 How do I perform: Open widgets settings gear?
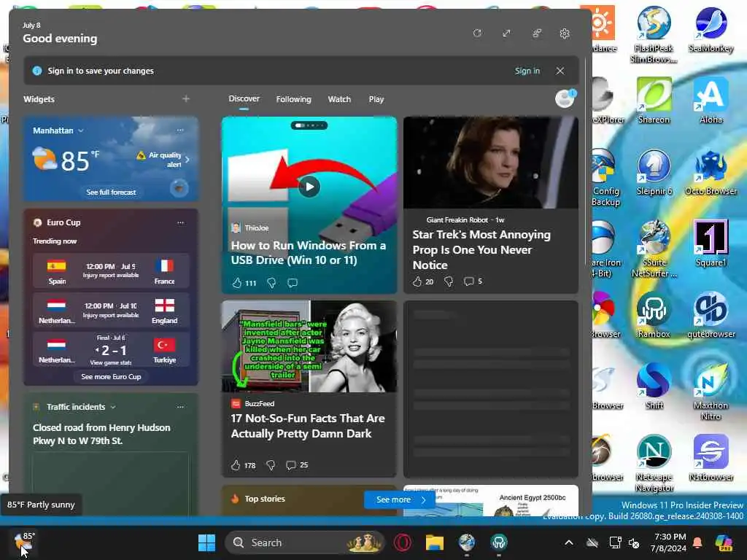[x=565, y=34]
